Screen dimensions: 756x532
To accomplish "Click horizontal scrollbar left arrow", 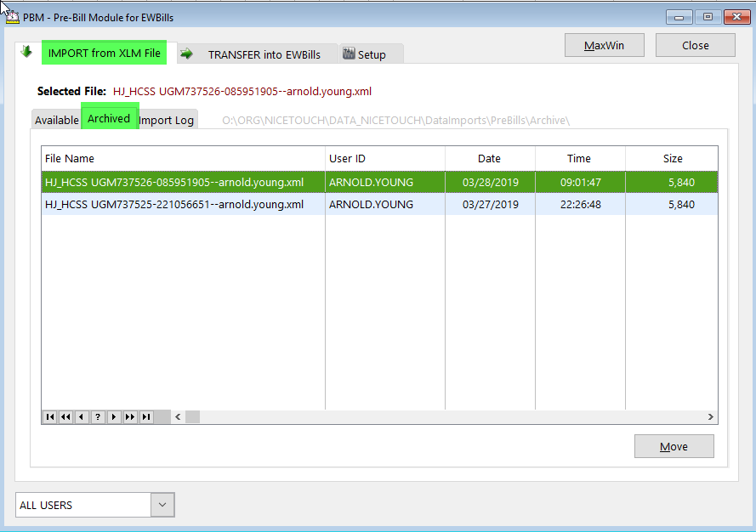I will 178,416.
